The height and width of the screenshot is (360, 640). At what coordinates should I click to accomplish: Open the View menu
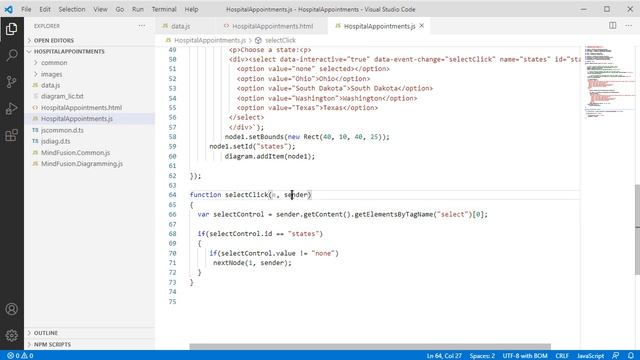click(x=100, y=9)
